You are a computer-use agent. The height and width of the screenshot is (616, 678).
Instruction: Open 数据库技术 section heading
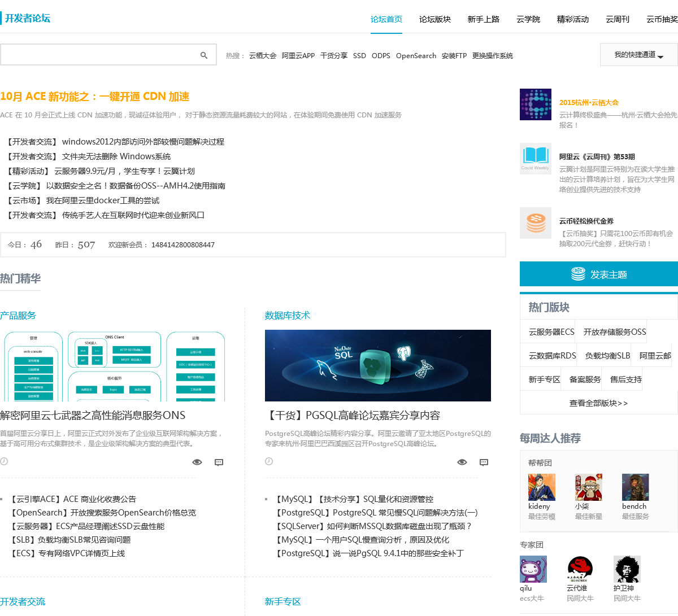288,316
